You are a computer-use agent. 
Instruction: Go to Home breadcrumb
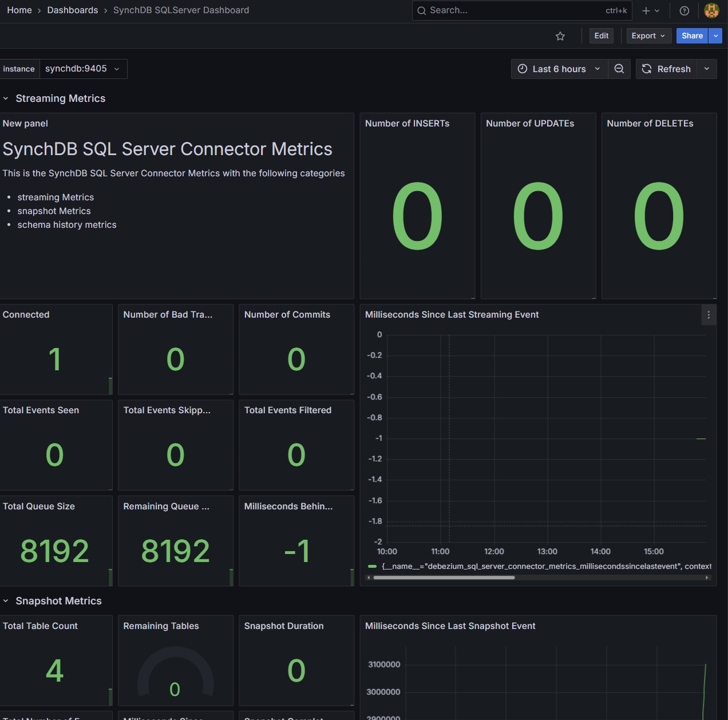click(x=19, y=10)
